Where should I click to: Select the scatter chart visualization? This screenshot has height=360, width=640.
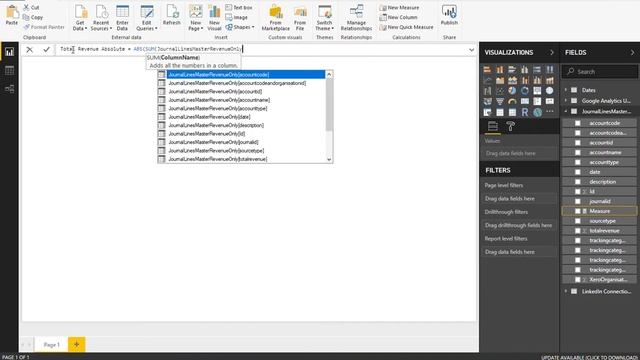pyautogui.click(x=500, y=91)
